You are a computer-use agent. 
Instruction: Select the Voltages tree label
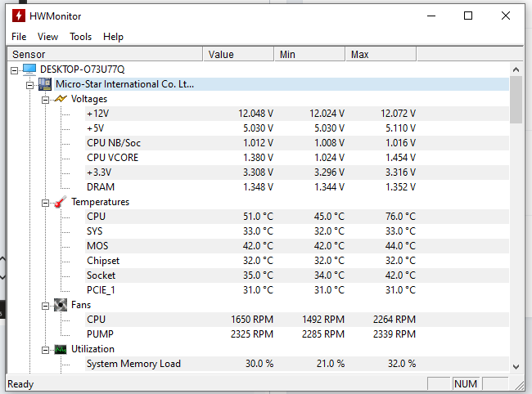coord(89,99)
